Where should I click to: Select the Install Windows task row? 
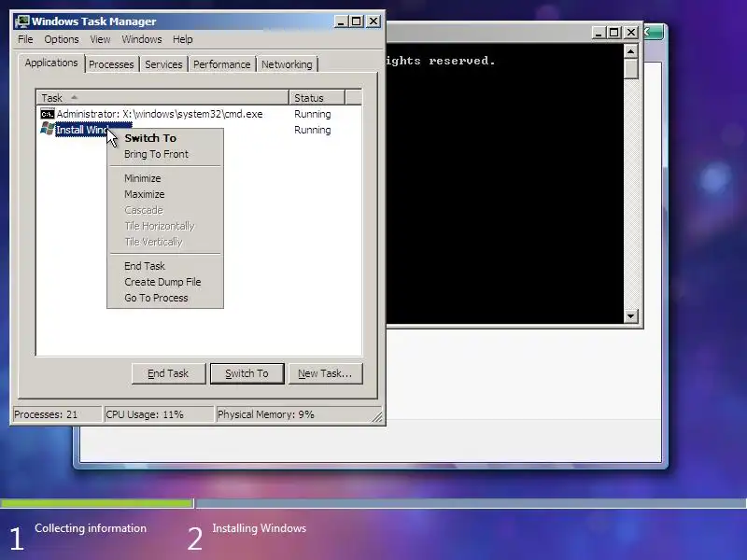[x=199, y=130]
